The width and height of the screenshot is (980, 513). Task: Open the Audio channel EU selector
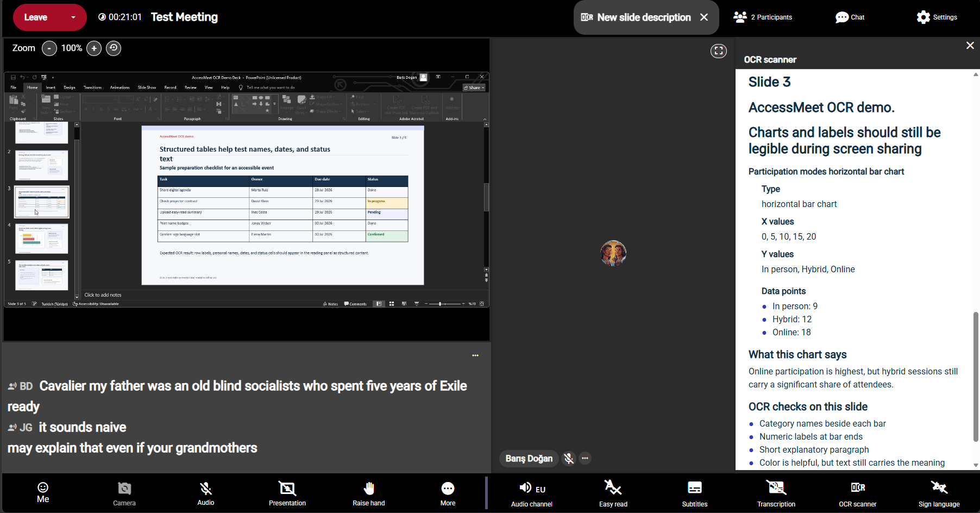[532, 495]
